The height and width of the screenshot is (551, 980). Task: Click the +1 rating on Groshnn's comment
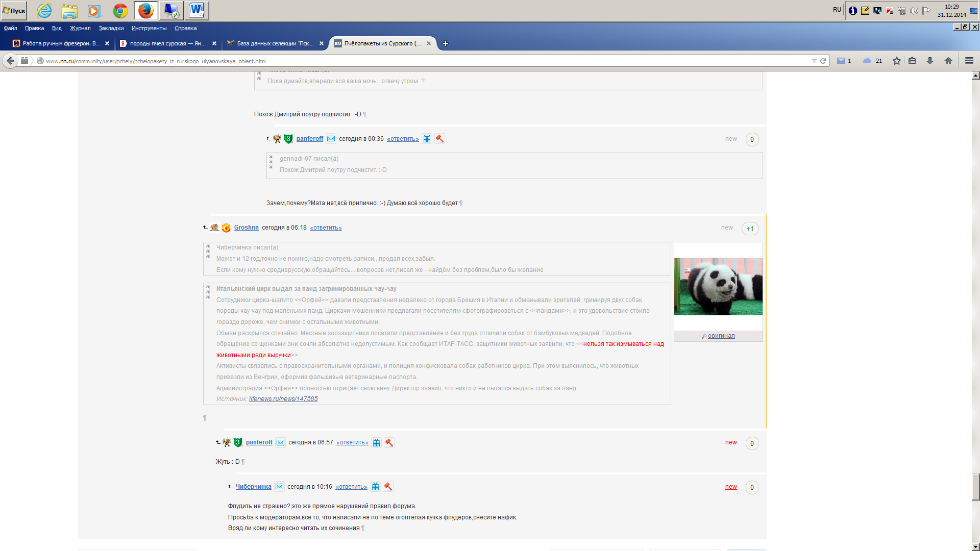pos(750,229)
